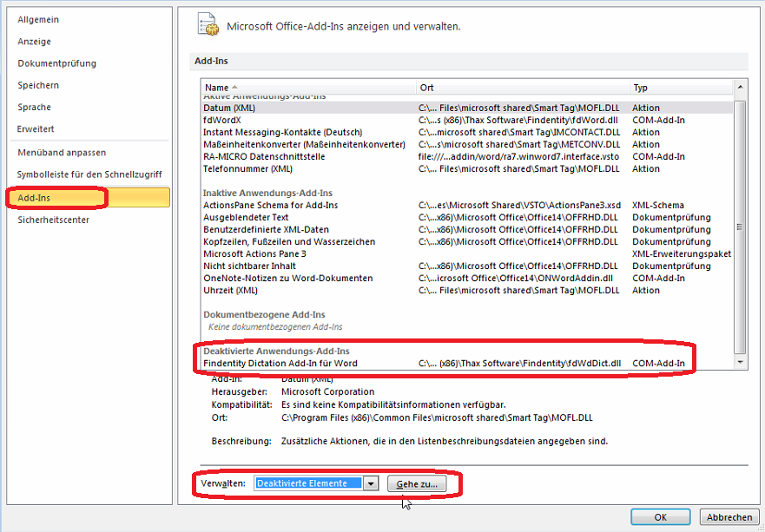Open the Sprache category
This screenshot has width=765, height=532.
(34, 108)
